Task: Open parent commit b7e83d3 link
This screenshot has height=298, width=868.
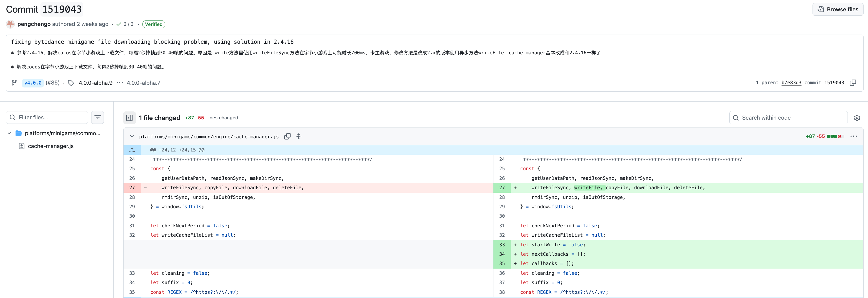Action: coord(791,83)
